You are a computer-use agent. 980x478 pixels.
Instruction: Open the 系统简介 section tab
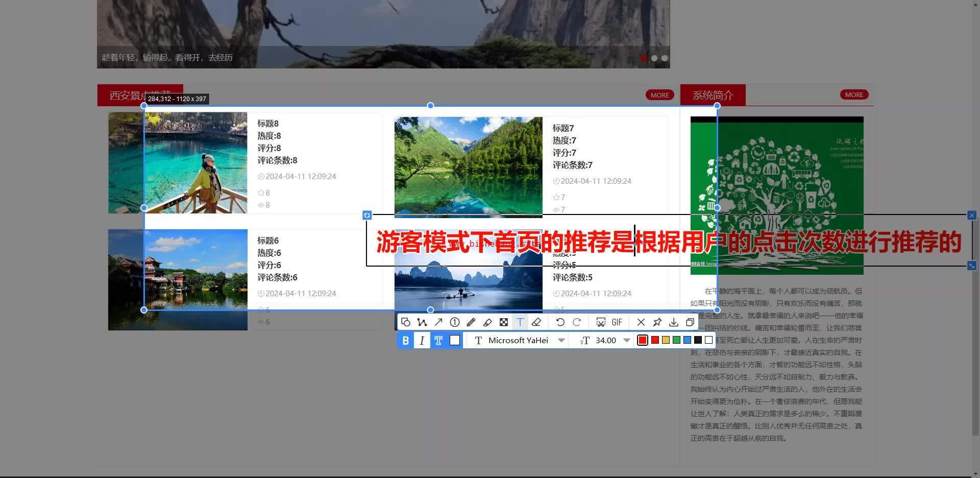(x=713, y=95)
